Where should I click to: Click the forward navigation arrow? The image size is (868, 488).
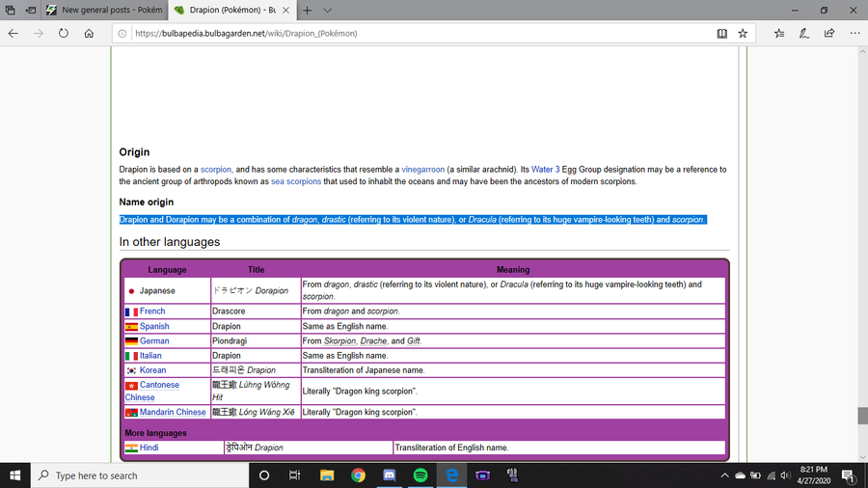[39, 33]
